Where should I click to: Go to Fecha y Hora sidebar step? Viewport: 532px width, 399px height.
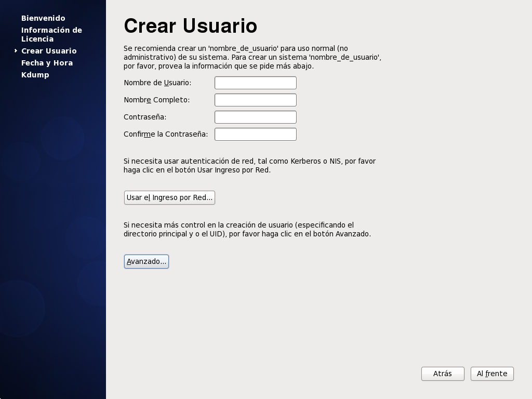(x=47, y=63)
